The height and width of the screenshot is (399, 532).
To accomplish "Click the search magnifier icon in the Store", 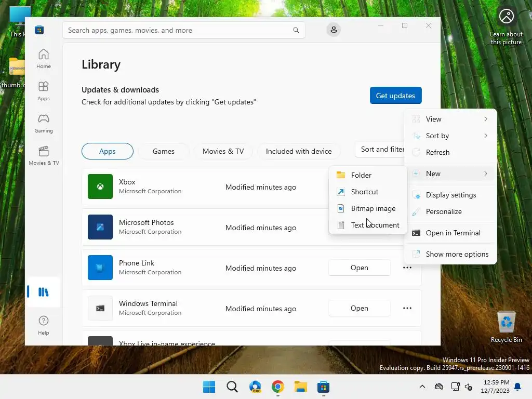I will point(296,30).
